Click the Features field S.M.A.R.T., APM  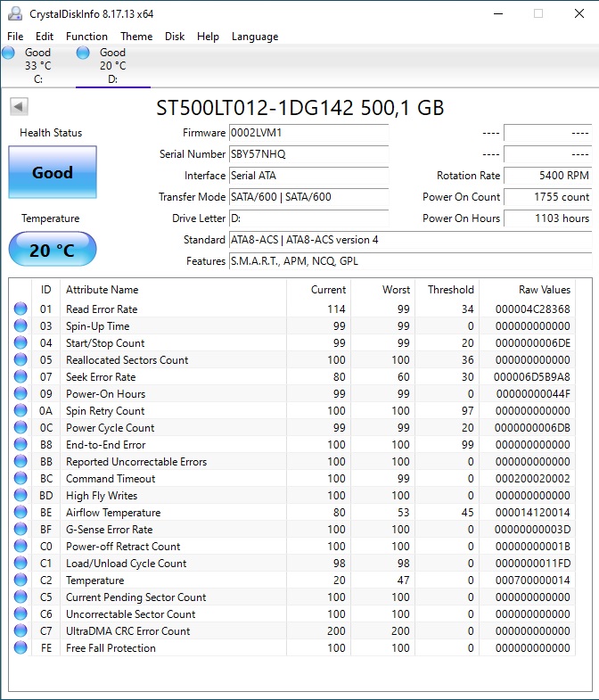point(411,261)
